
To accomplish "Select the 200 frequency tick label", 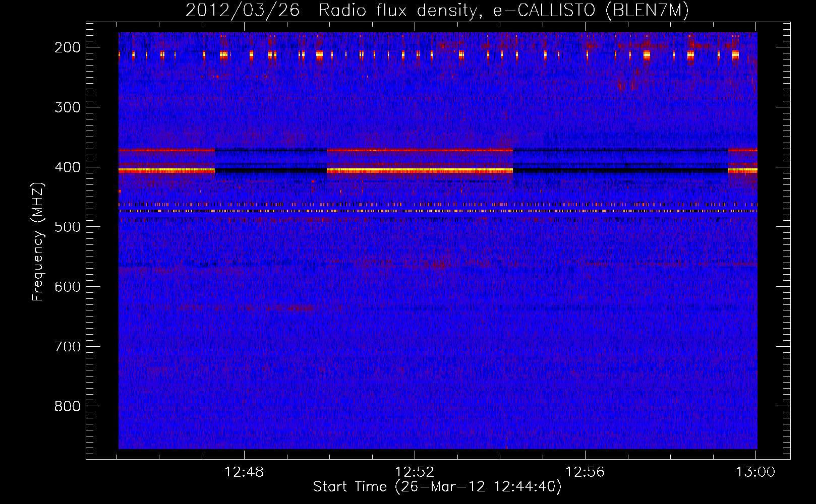I will 67,47.
